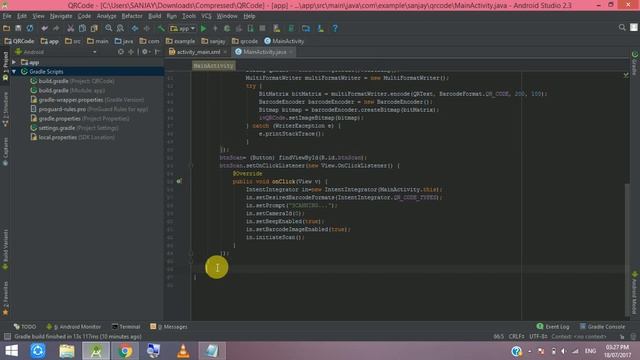Viewport: 640px width, 360px height.
Task: Click the Save All toolbar icon
Action: click(18, 28)
